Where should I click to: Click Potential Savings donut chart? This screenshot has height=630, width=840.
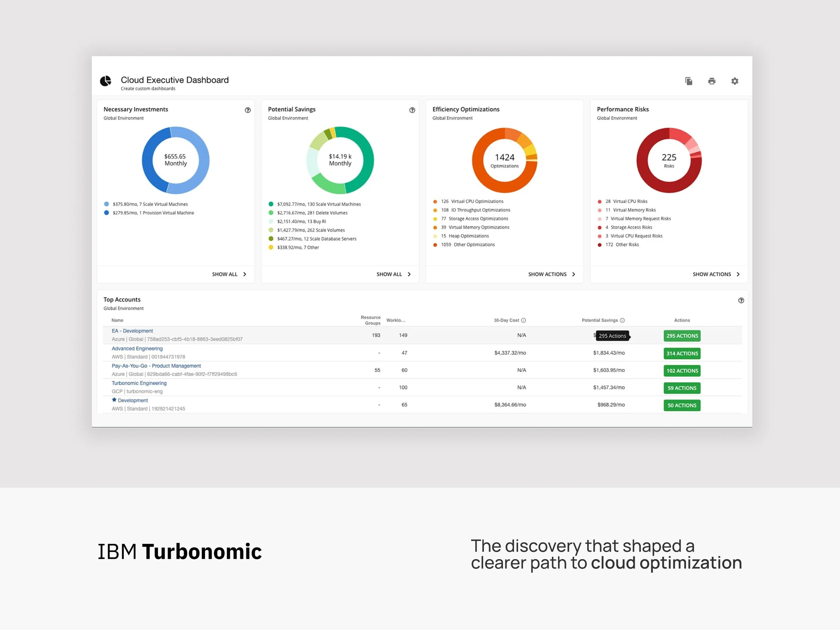tap(340, 160)
